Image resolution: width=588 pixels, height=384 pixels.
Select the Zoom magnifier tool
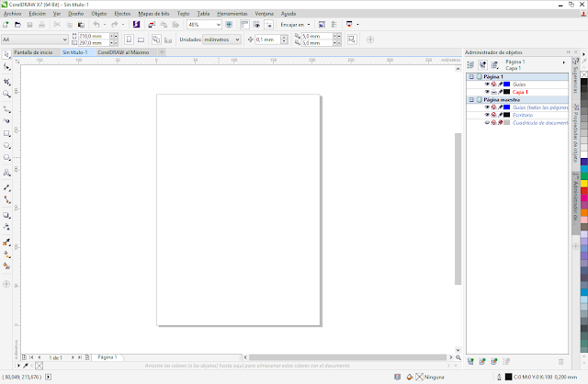click(x=7, y=94)
